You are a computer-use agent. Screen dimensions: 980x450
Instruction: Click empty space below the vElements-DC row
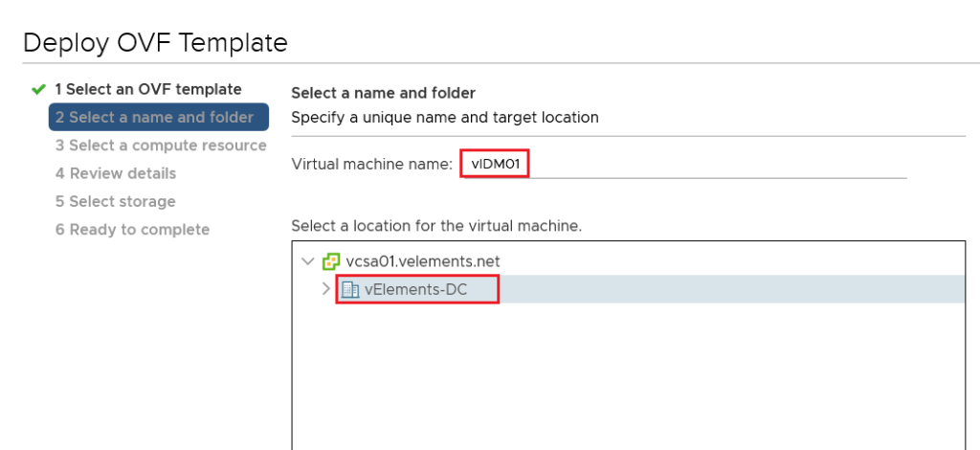(x=622, y=373)
